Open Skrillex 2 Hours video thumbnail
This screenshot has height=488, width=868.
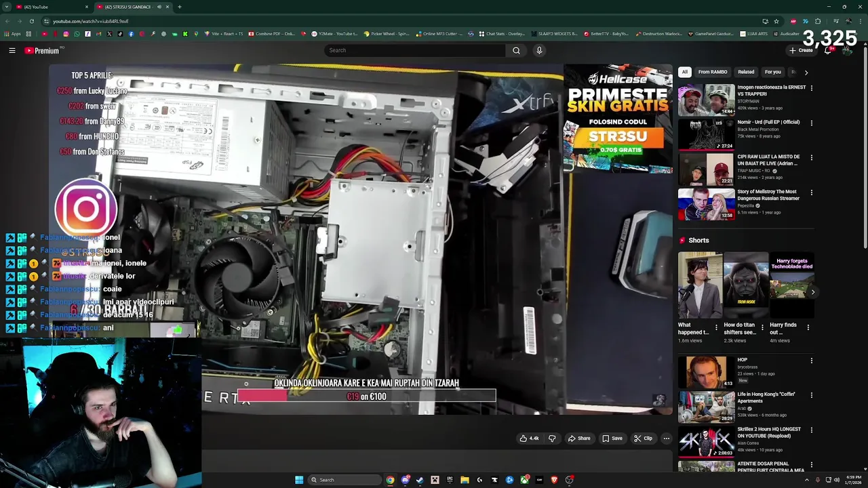coord(706,441)
